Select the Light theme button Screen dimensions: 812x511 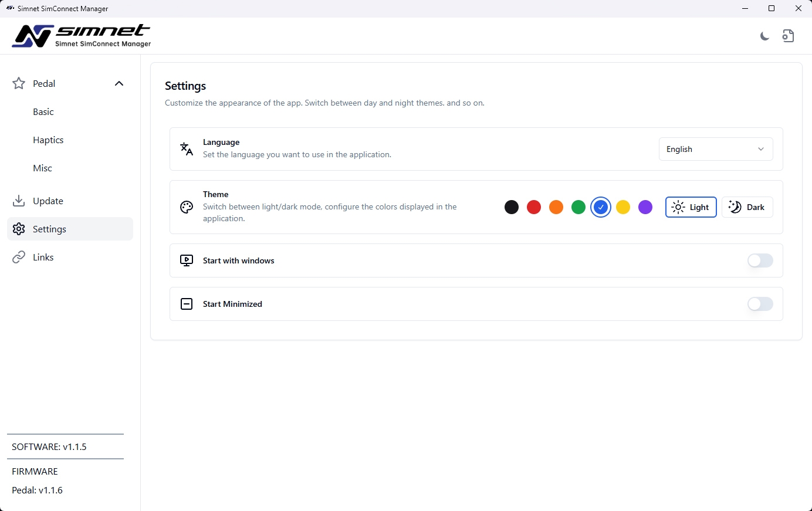pos(691,207)
